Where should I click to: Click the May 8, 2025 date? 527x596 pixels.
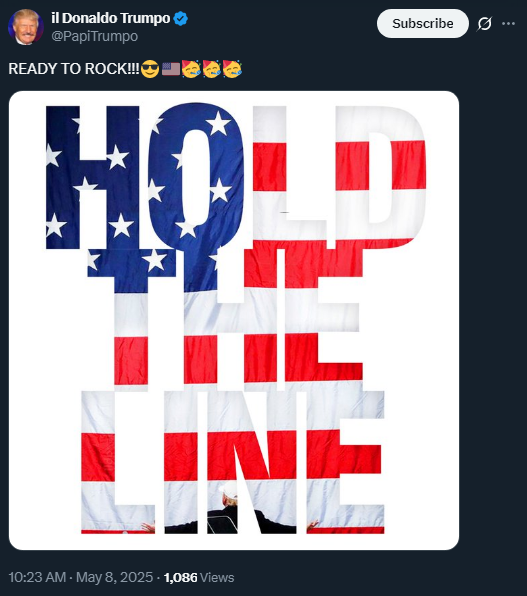[114, 577]
